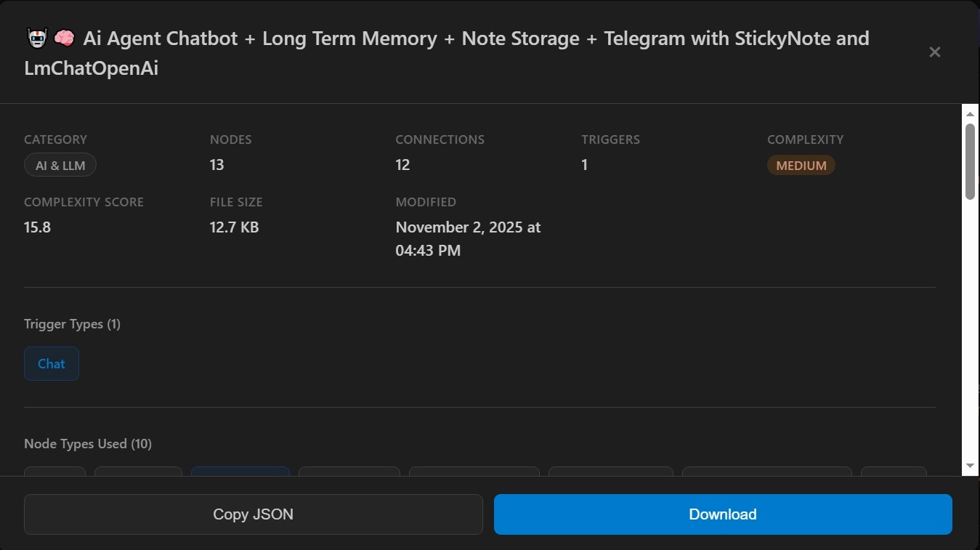Viewport: 980px width, 550px height.
Task: Expand the Trigger Types section
Action: pos(72,324)
